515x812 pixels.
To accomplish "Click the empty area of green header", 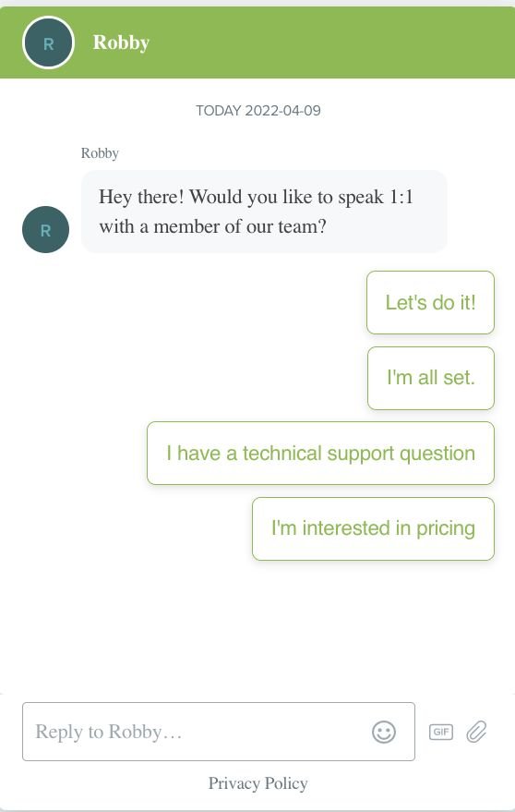I will pyautogui.click(x=331, y=42).
